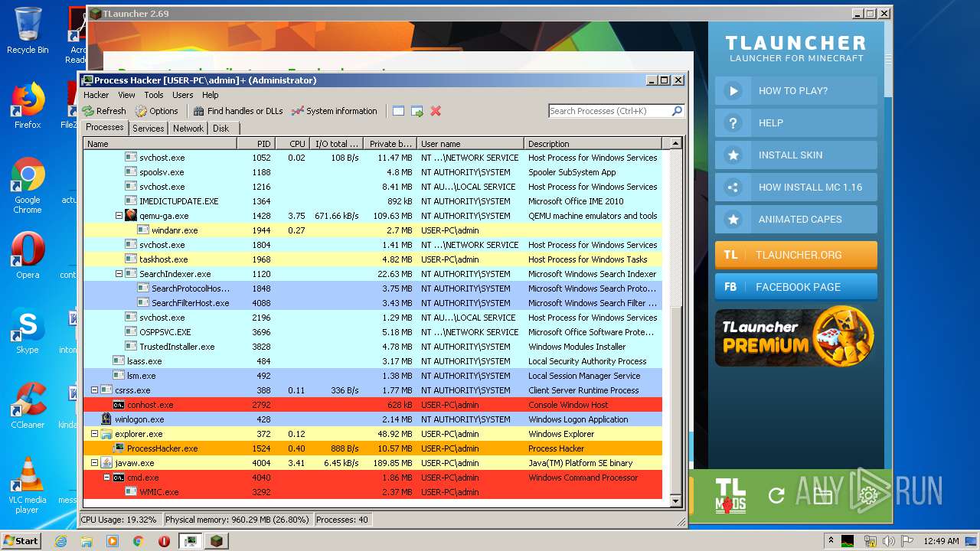Click the TLauncher refresh icon
This screenshot has width=980, height=551.
coord(776,495)
